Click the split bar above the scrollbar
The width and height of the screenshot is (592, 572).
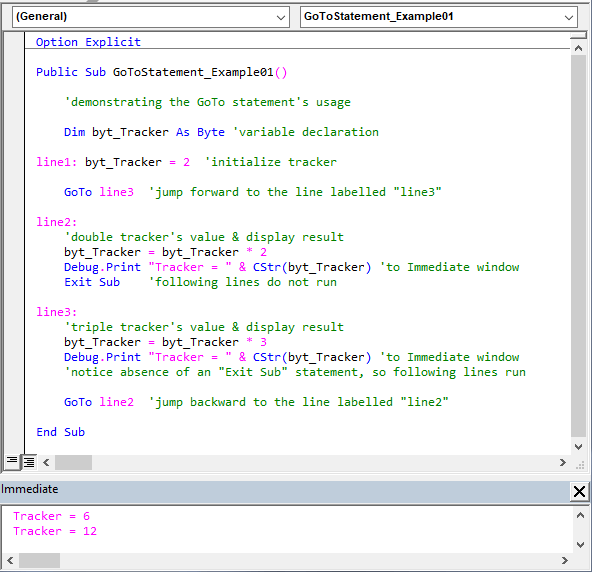pos(578,35)
